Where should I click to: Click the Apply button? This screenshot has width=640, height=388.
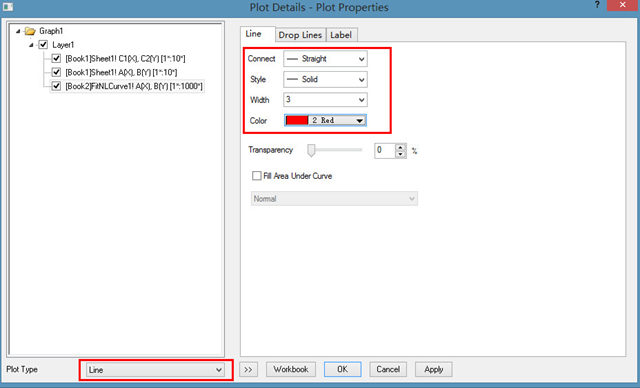pyautogui.click(x=433, y=370)
